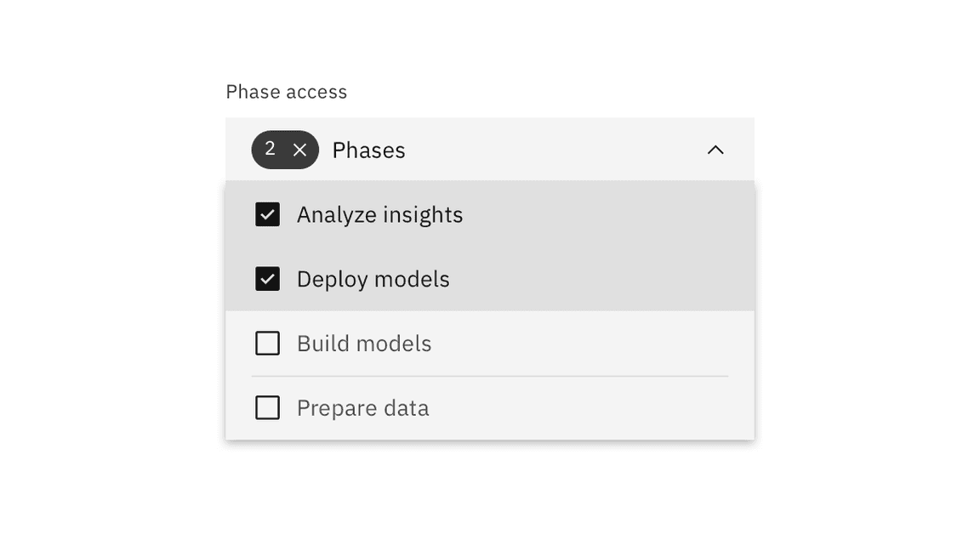Uncheck the Deploy models checkbox
980x551 pixels.
pos(267,279)
